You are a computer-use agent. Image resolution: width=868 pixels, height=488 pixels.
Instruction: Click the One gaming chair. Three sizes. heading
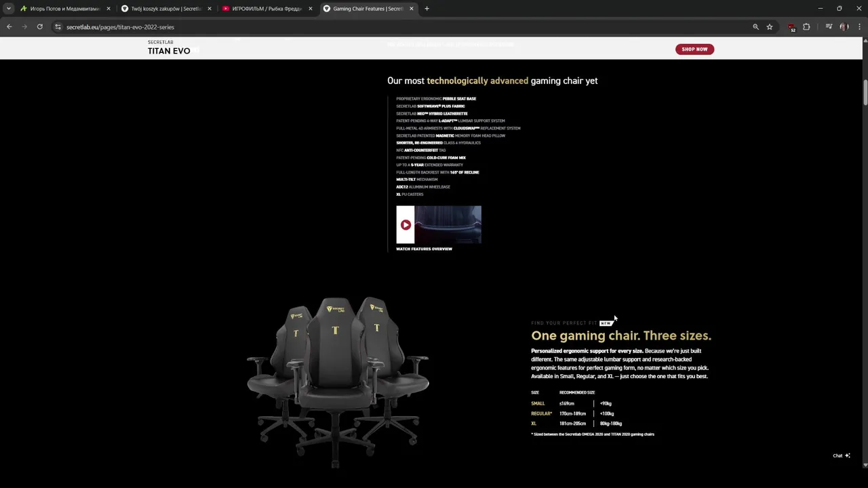pyautogui.click(x=621, y=335)
